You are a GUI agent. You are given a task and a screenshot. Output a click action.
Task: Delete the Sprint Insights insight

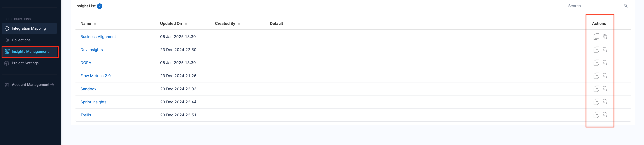pos(605,102)
